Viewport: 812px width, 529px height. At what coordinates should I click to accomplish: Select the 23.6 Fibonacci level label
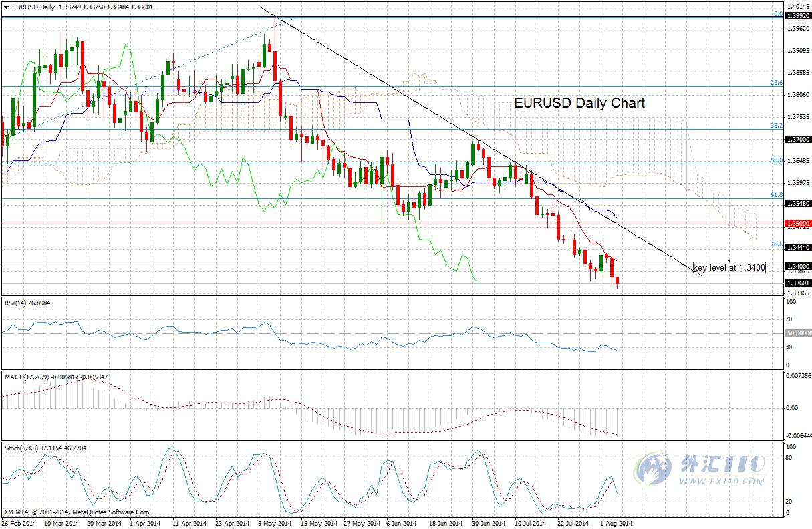[777, 83]
